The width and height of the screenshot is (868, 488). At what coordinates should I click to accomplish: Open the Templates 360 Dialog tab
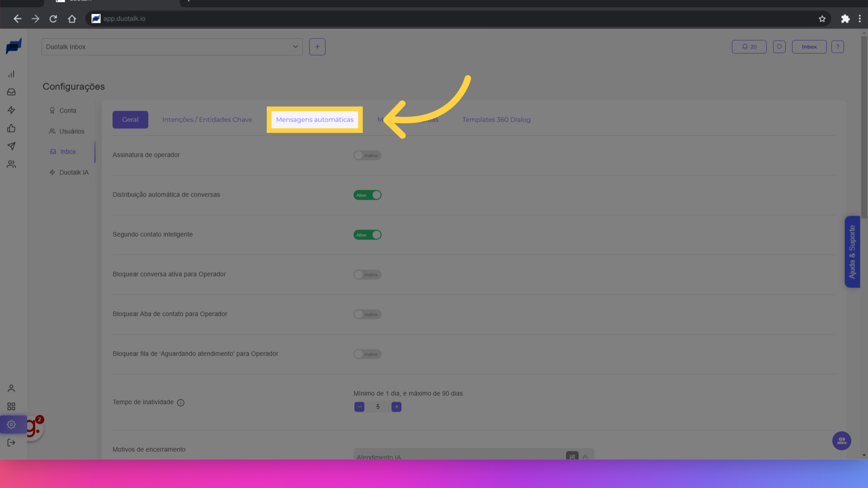click(496, 120)
